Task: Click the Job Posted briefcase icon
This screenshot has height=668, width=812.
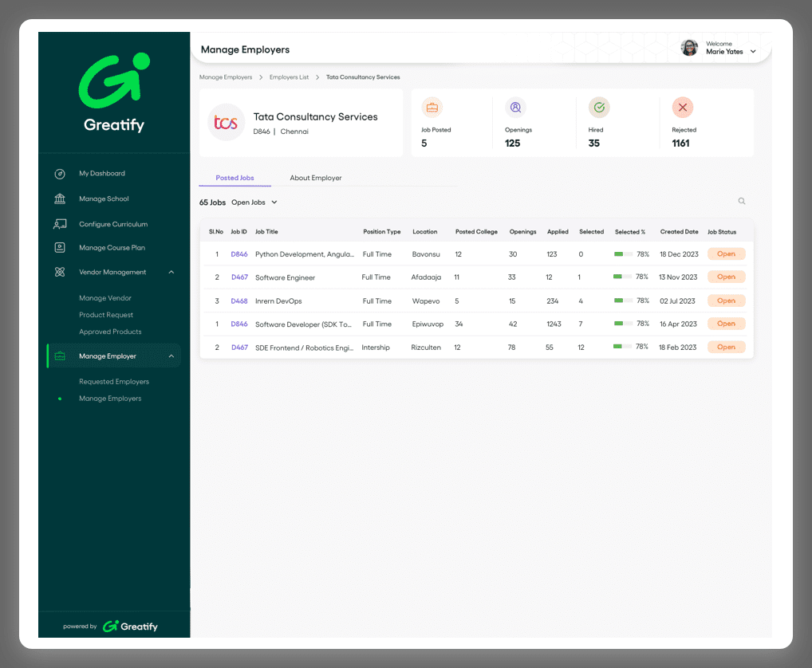Action: (x=432, y=108)
